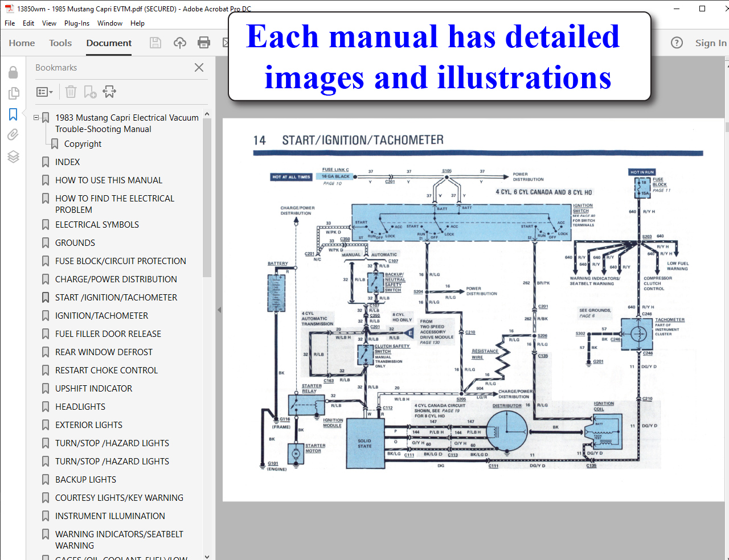Click the cloud upload icon
This screenshot has height=560, width=729.
pos(180,43)
